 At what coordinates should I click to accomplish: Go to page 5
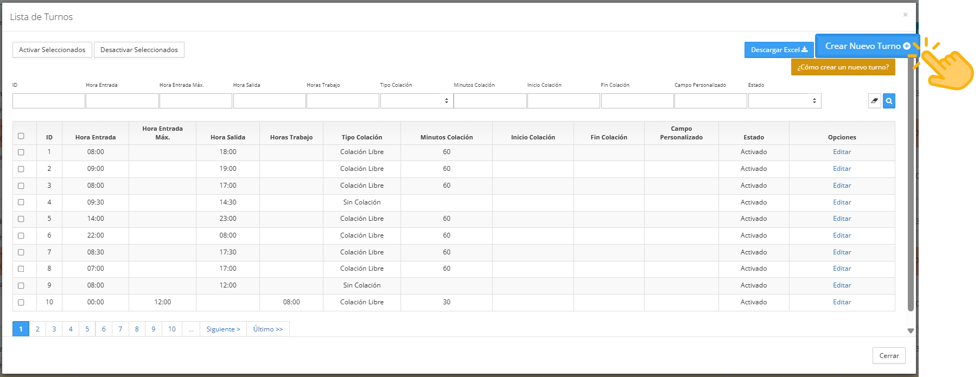[x=87, y=329]
